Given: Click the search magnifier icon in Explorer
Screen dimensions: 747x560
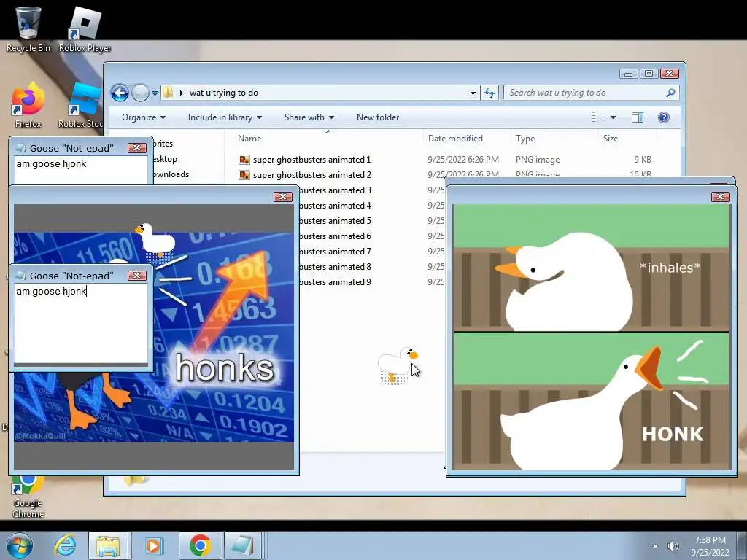Looking at the screenshot, I should click(670, 93).
